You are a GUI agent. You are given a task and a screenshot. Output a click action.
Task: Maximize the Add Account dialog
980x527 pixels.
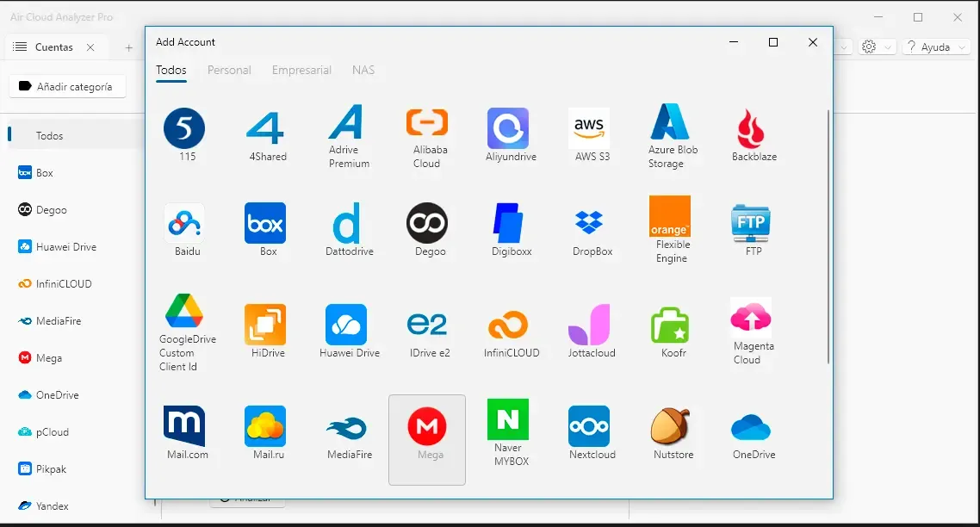[773, 42]
